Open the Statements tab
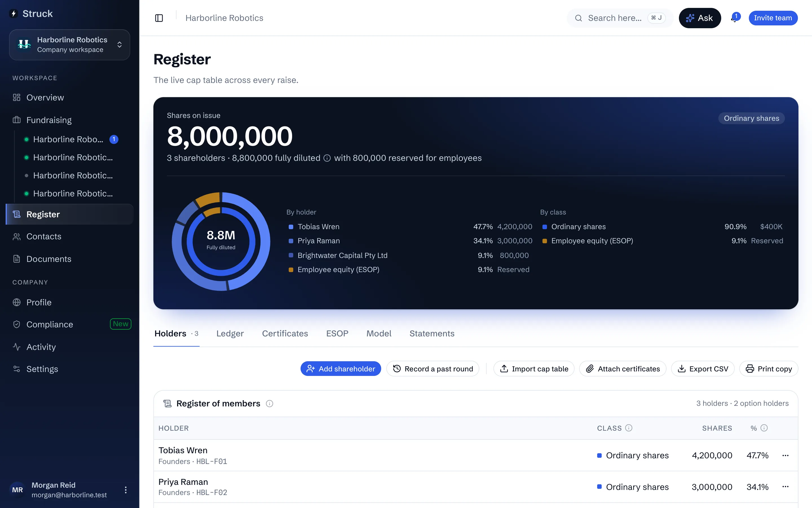Screen dimensions: 812x508 pos(432,334)
